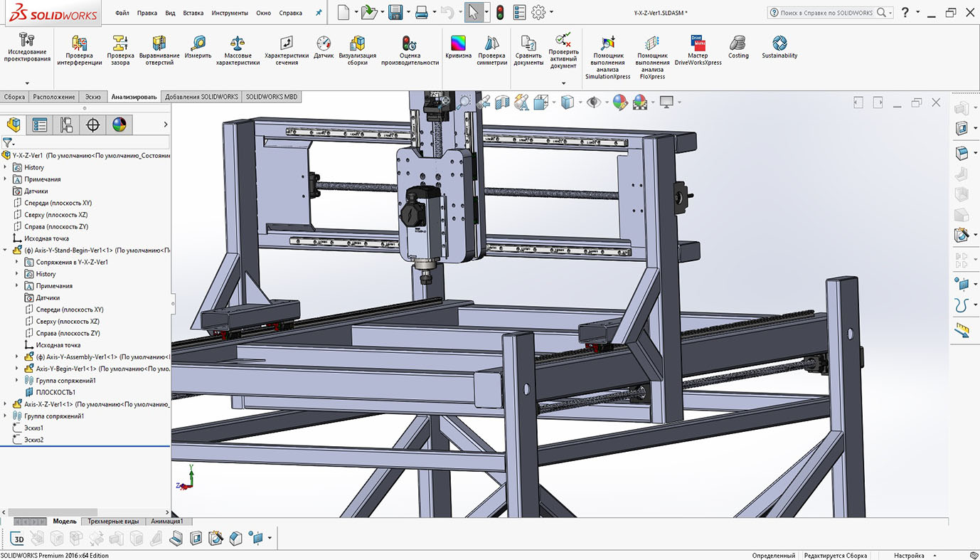Click the Редактируется Сборка status text
Screen dimensions: 980x560
click(836, 556)
